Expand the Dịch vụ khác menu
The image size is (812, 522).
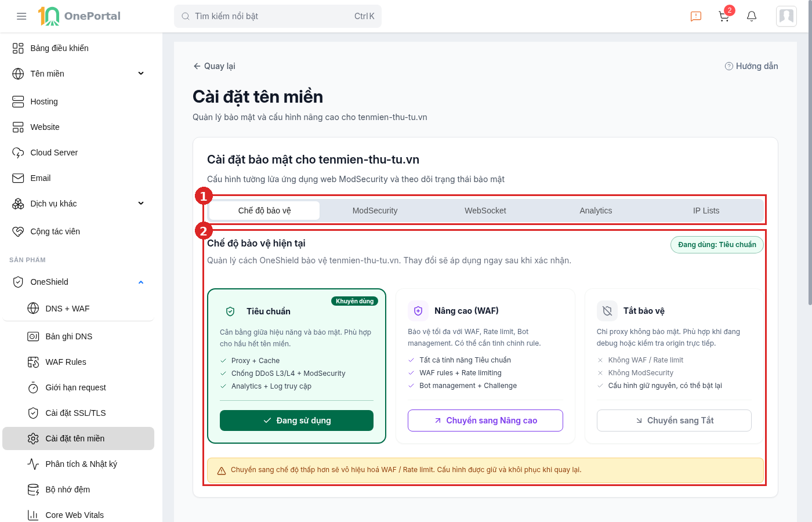(78, 204)
